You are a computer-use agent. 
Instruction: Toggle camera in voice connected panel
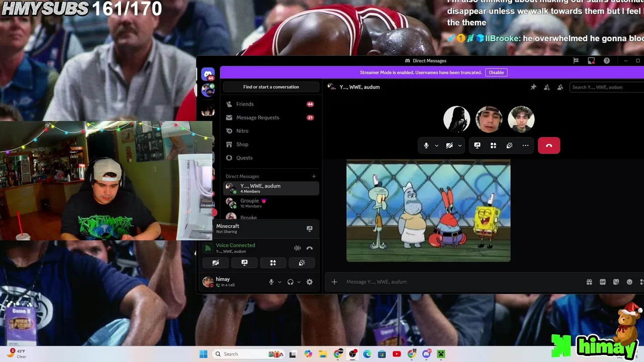(x=215, y=262)
